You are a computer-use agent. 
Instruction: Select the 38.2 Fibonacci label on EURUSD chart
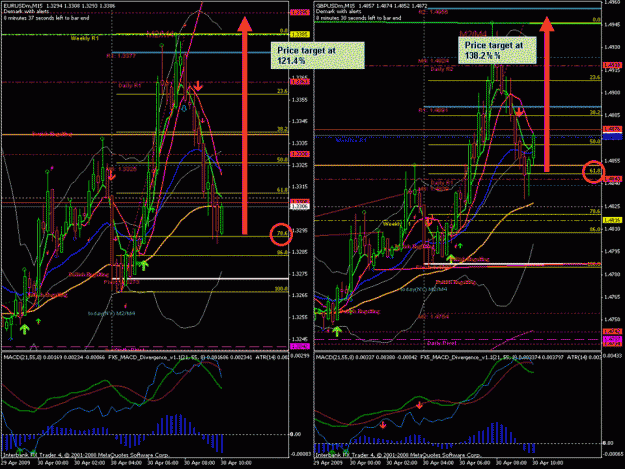click(x=282, y=130)
